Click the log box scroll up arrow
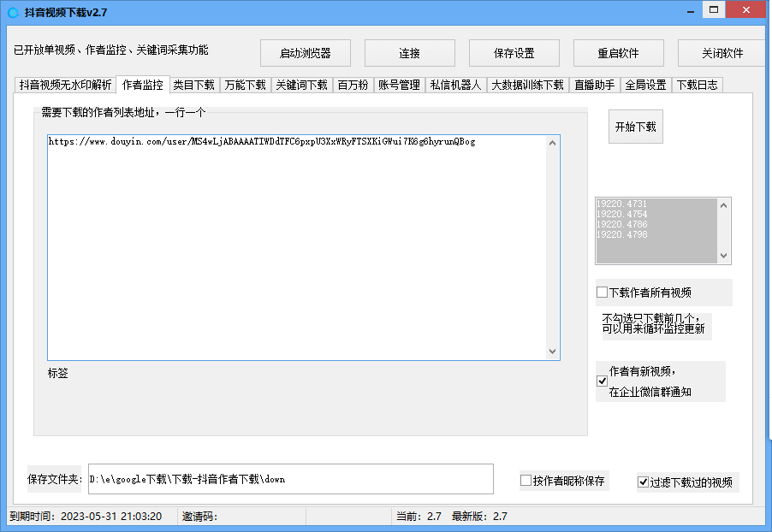 [724, 206]
